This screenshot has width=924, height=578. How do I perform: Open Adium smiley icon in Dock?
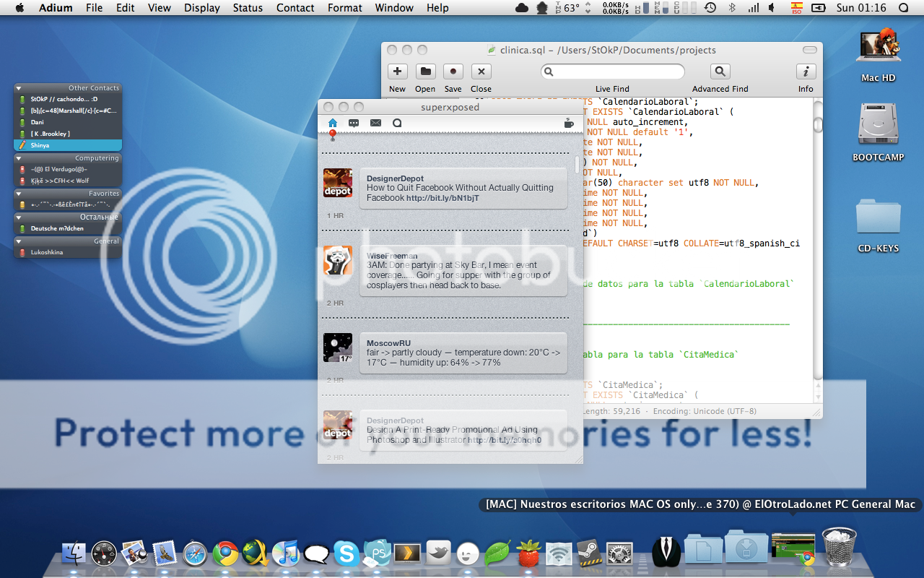pos(468,553)
